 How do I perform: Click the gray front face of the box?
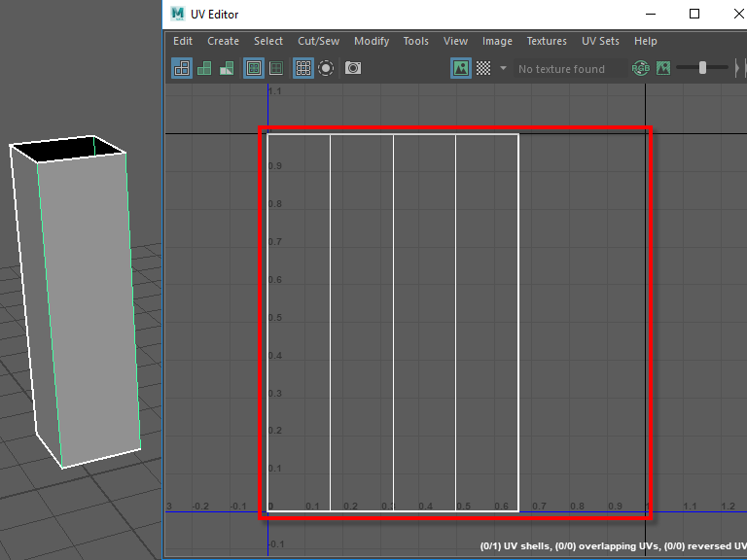point(88,311)
